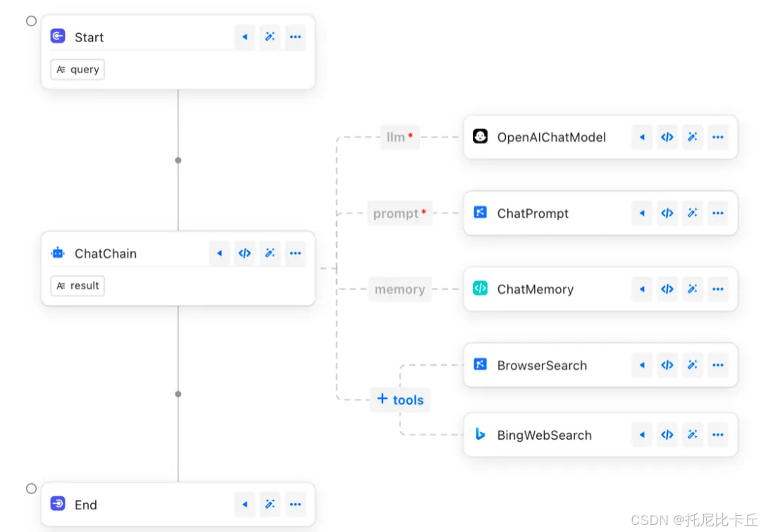Open code view on OpenAIChatModel
761x532 pixels.
coord(667,137)
